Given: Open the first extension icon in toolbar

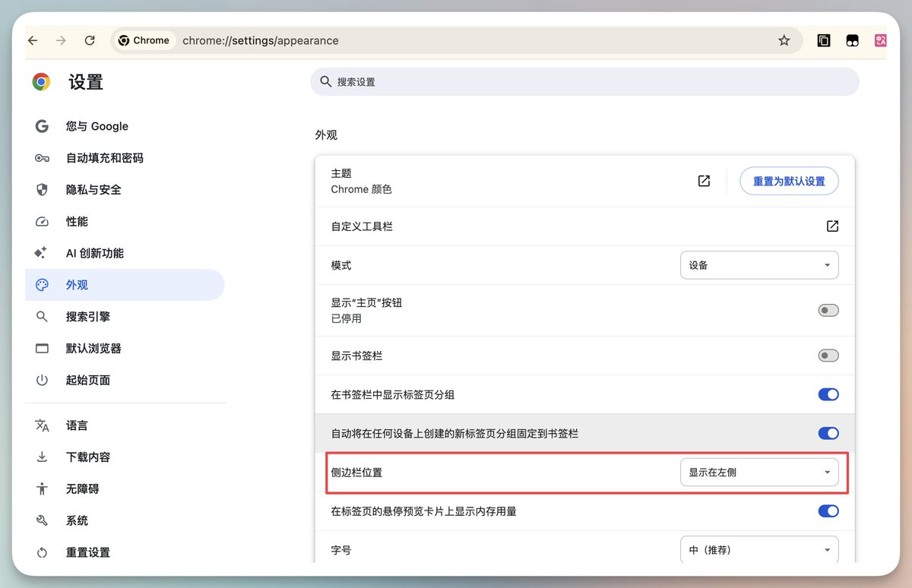Looking at the screenshot, I should pyautogui.click(x=824, y=41).
